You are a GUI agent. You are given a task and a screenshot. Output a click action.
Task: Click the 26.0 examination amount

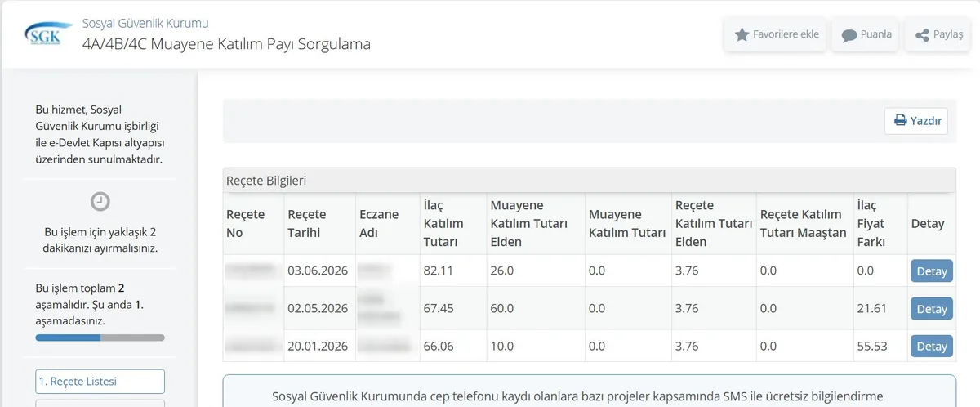[501, 271]
